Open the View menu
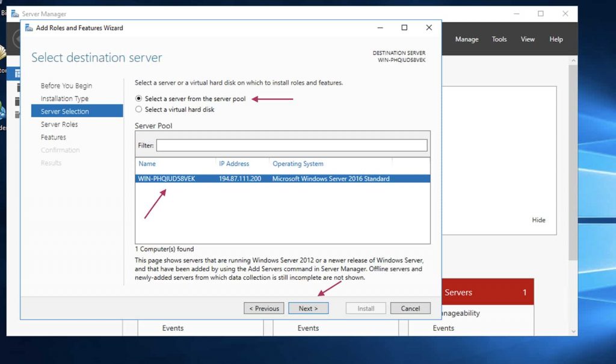The width and height of the screenshot is (616, 364). tap(527, 40)
